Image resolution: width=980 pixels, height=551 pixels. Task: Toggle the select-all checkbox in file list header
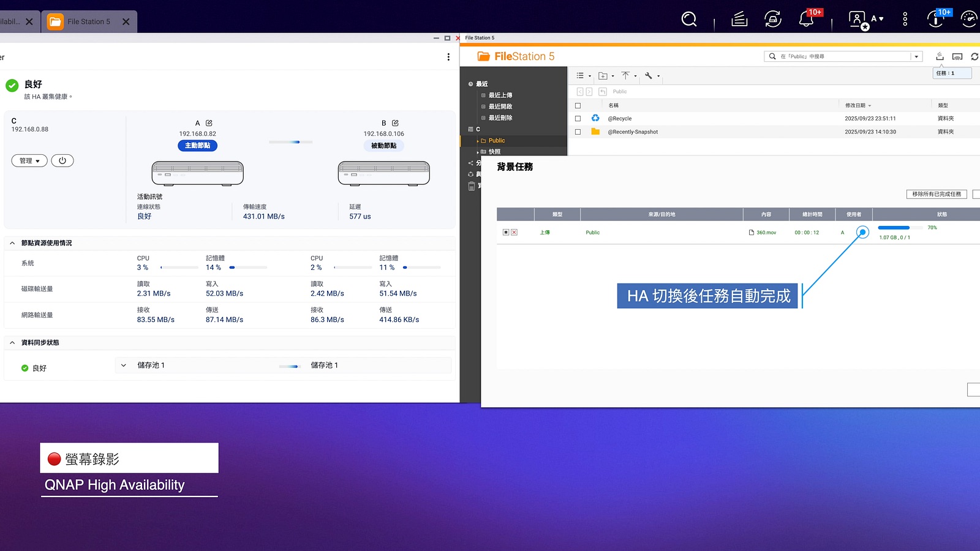pyautogui.click(x=578, y=105)
